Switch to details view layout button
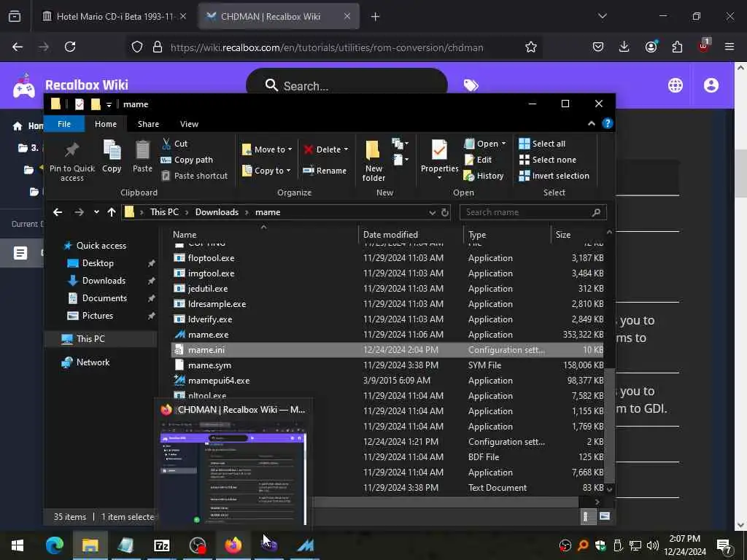747x560 pixels. tap(587, 517)
